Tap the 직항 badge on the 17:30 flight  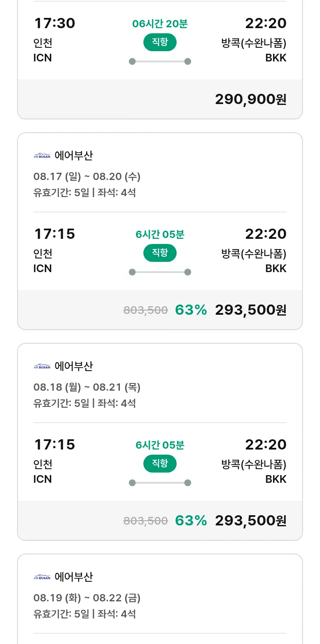click(160, 42)
